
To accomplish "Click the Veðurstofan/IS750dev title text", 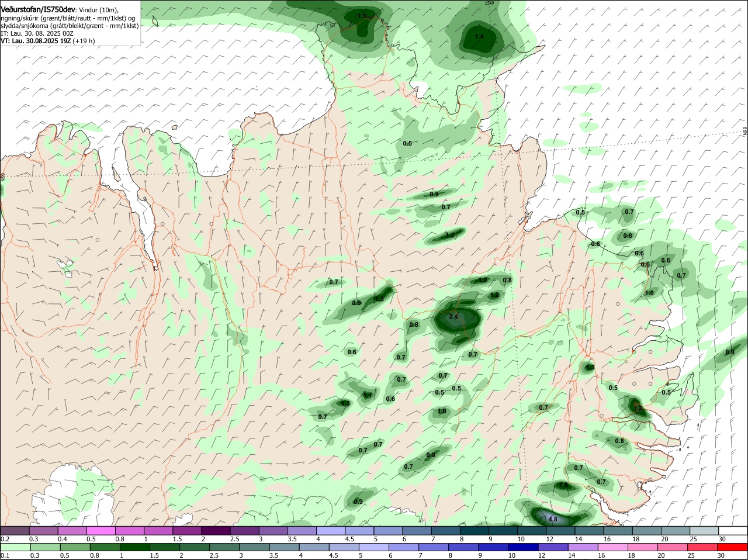I will tap(38, 10).
